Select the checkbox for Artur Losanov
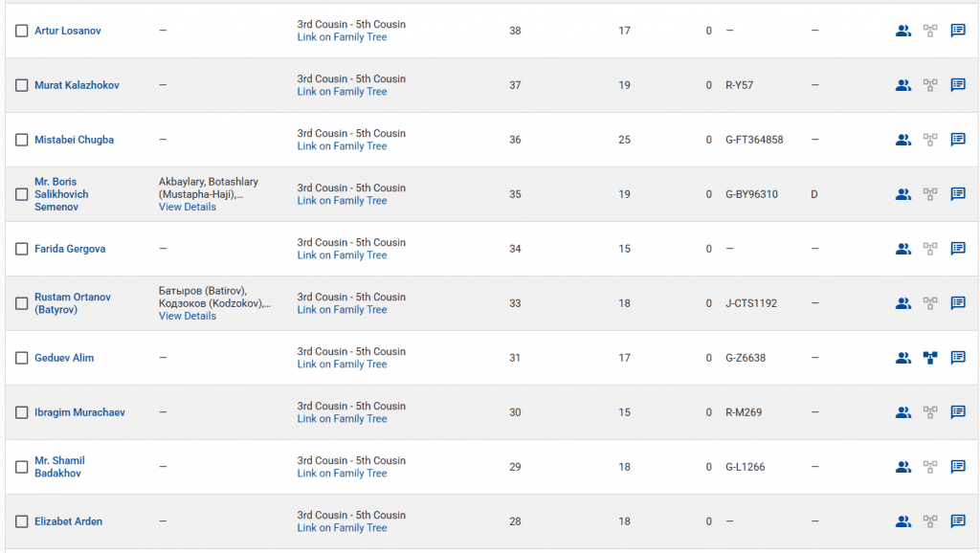Viewport: 980px width, 553px height. pyautogui.click(x=22, y=31)
